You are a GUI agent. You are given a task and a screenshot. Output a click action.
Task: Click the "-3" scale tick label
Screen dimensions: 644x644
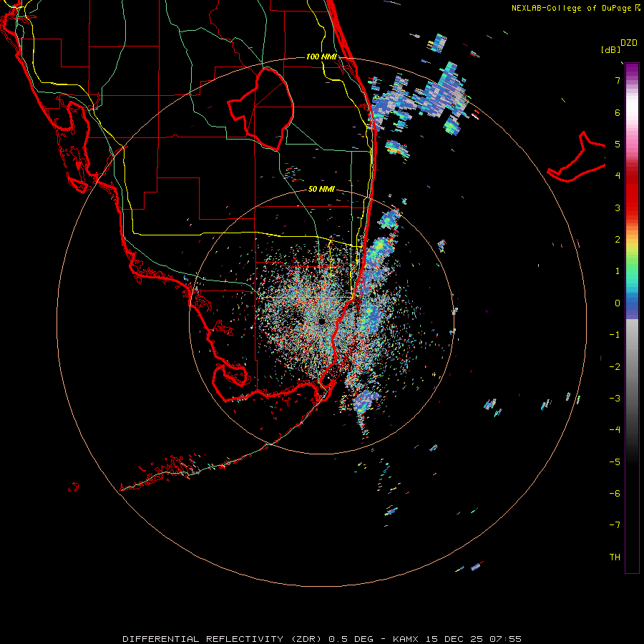(x=615, y=399)
